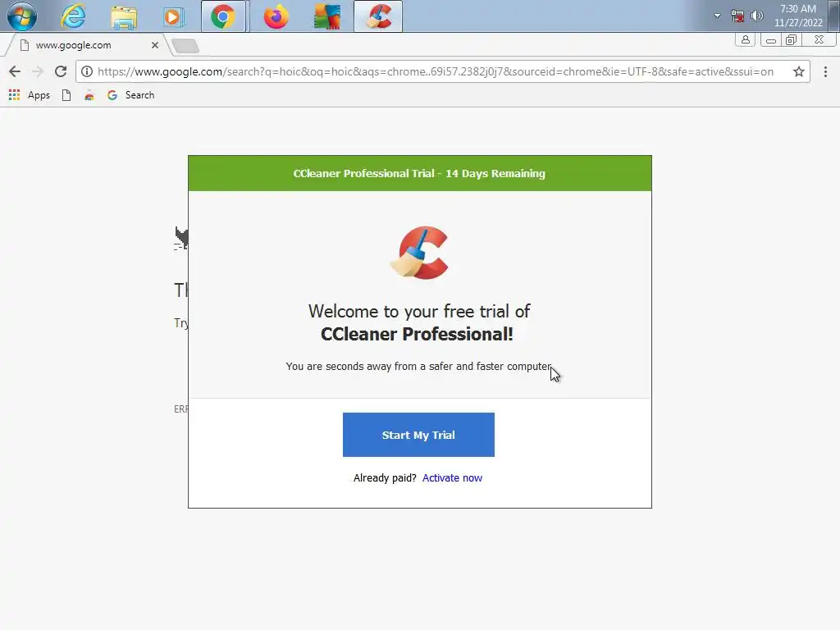Click the Chrome profile user icon

coord(745,39)
